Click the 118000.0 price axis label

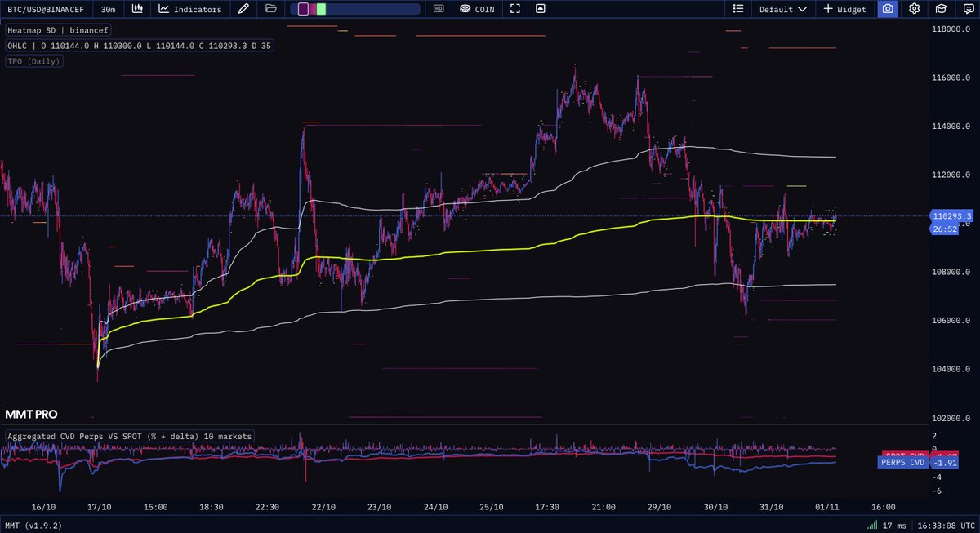951,29
